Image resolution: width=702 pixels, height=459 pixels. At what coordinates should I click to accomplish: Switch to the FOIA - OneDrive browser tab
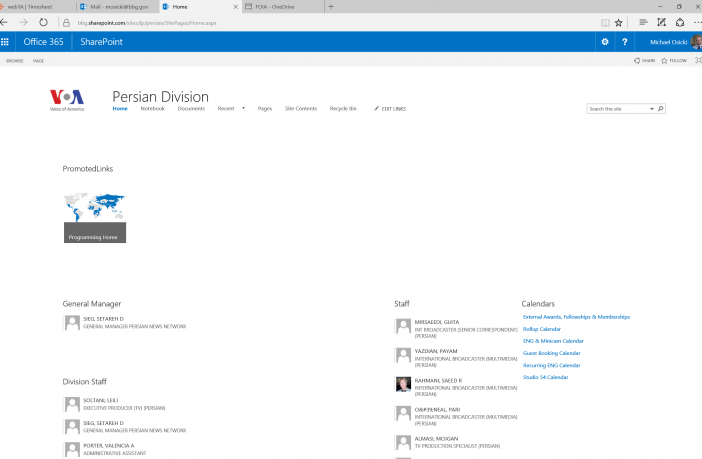point(283,7)
